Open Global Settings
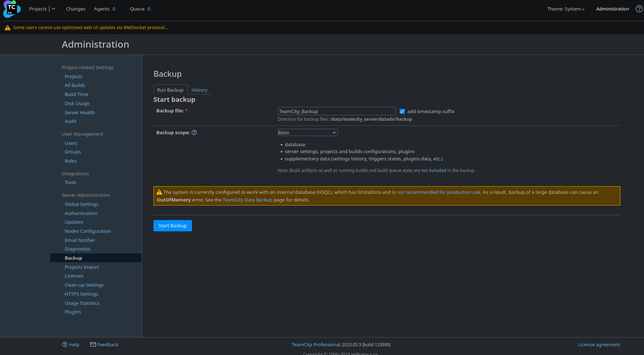This screenshot has height=355, width=644. 81,204
